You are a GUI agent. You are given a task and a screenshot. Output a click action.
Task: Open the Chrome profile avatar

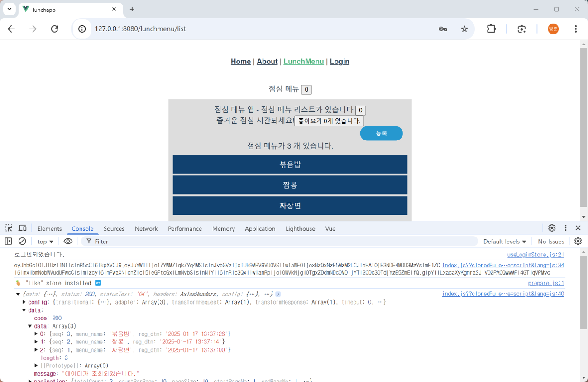coord(553,29)
